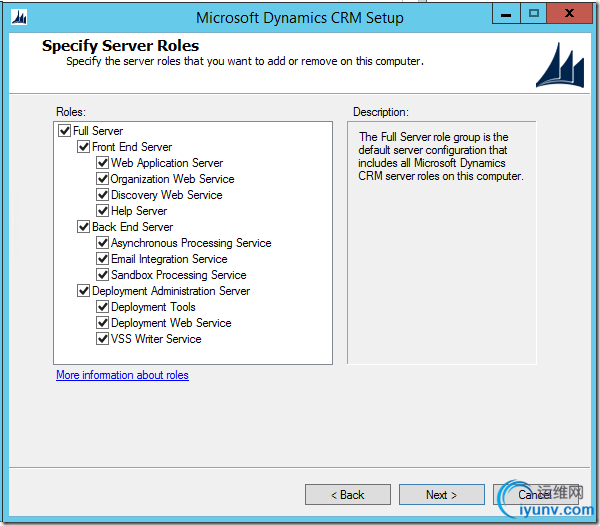This screenshot has width=600, height=526.
Task: Select the 'Deployment Tools' label
Action: click(x=153, y=307)
